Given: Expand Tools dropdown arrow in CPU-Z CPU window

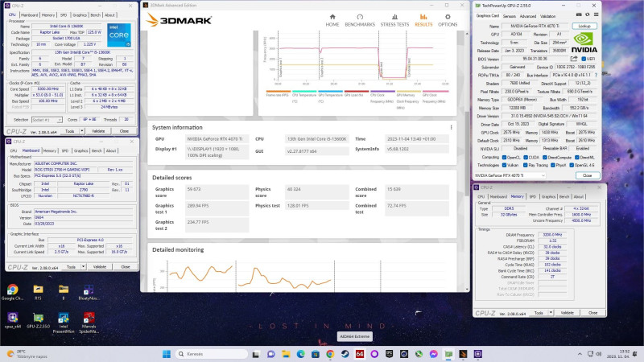Looking at the screenshot, I should (x=82, y=131).
